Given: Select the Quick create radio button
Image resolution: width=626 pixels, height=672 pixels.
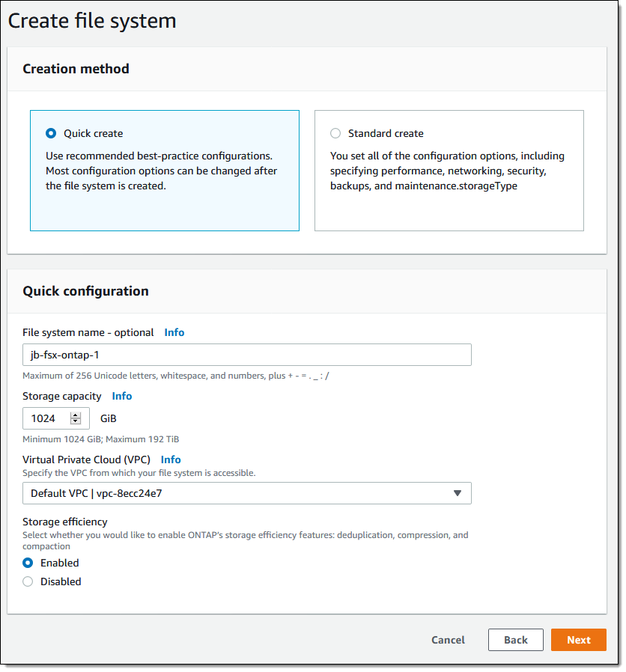Looking at the screenshot, I should 51,133.
